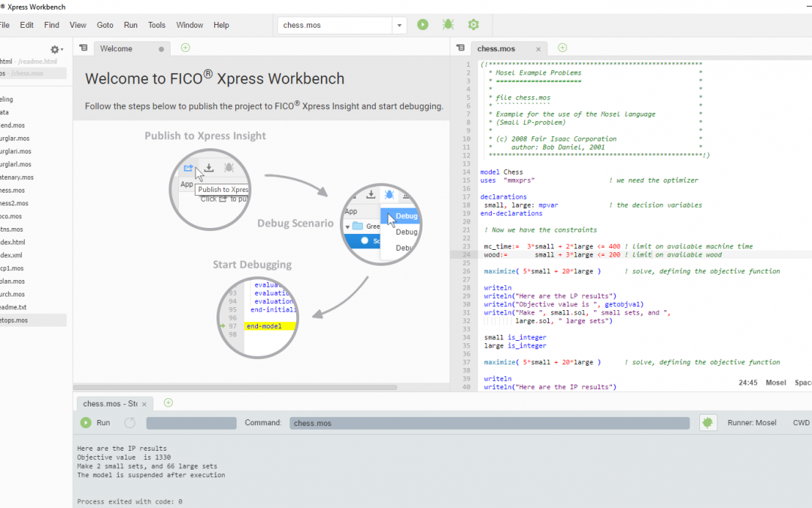Click the debug bug button beside command field
Viewport: 812px width, 508px height.
(x=708, y=423)
